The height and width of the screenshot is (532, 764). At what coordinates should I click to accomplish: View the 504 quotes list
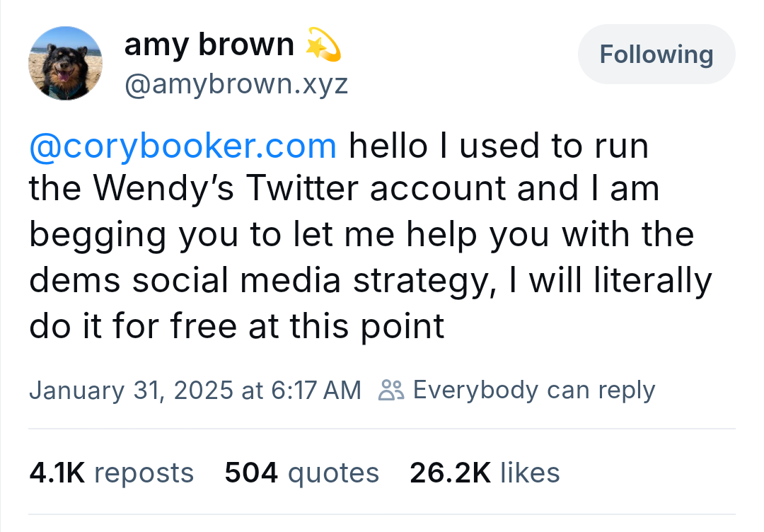click(301, 473)
